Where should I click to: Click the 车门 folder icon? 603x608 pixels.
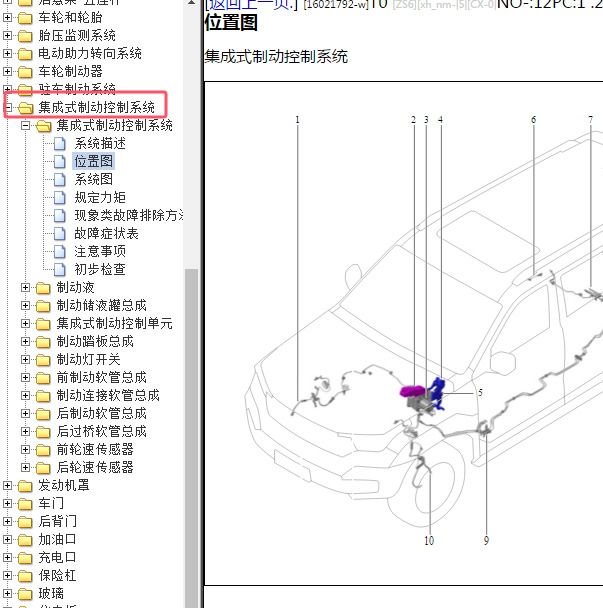click(x=25, y=504)
